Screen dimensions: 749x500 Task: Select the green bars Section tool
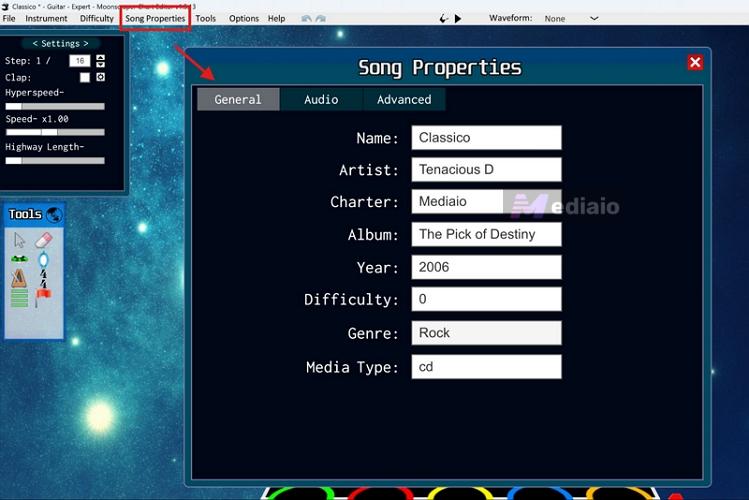pos(19,298)
